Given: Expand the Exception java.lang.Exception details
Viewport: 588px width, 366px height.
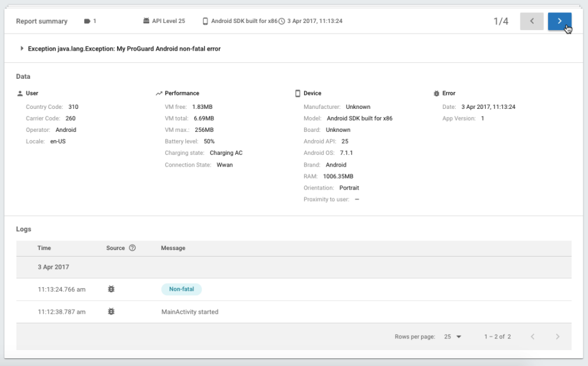Looking at the screenshot, I should tap(22, 49).
